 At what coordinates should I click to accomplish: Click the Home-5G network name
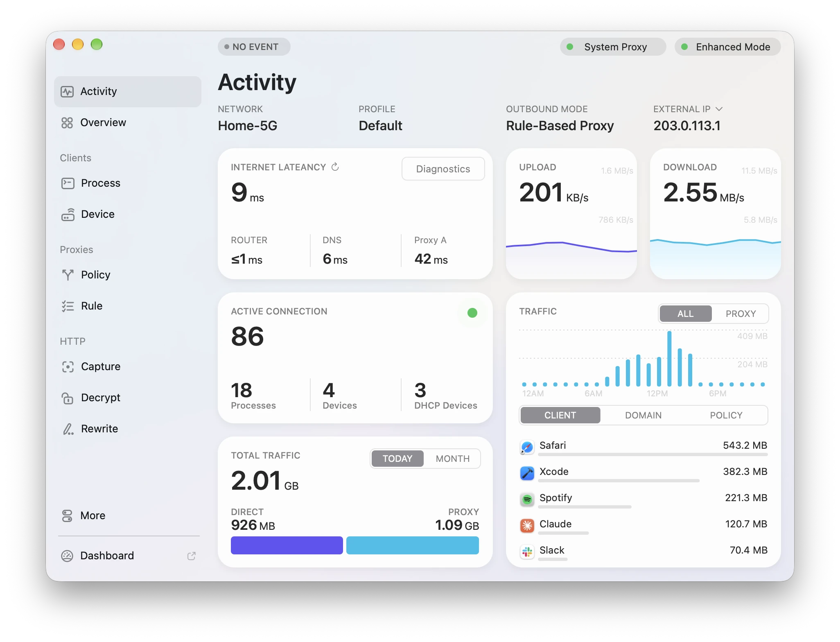tap(247, 126)
